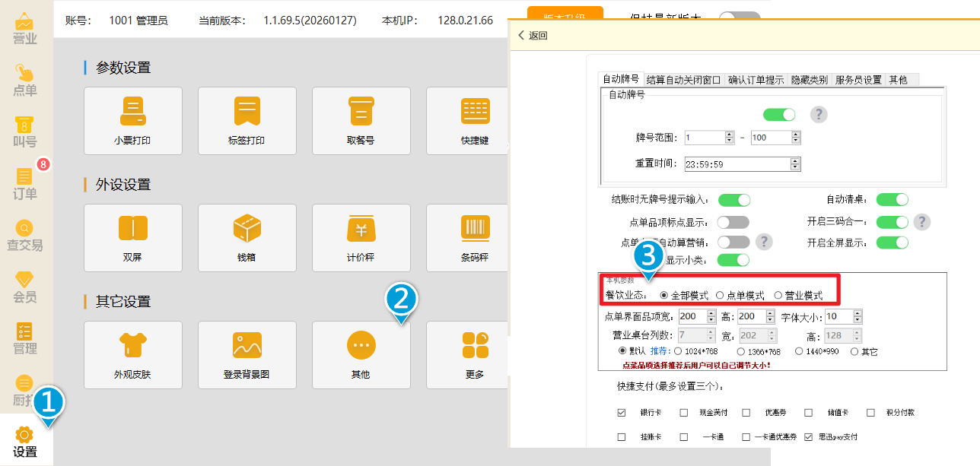Check the 储值卡 quick payment checkbox
The width and height of the screenshot is (980, 466).
pos(808,413)
